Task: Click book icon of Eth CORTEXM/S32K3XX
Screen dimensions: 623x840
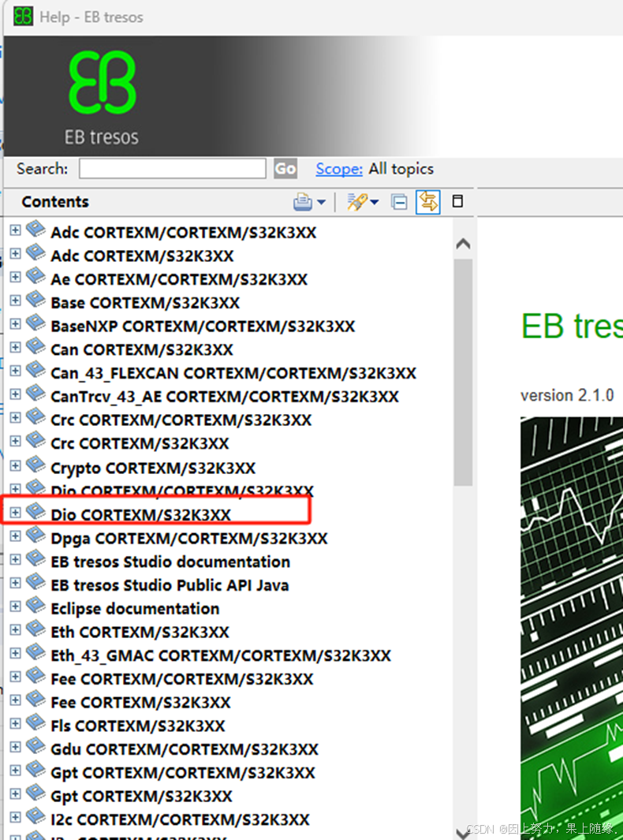Action: (36, 629)
